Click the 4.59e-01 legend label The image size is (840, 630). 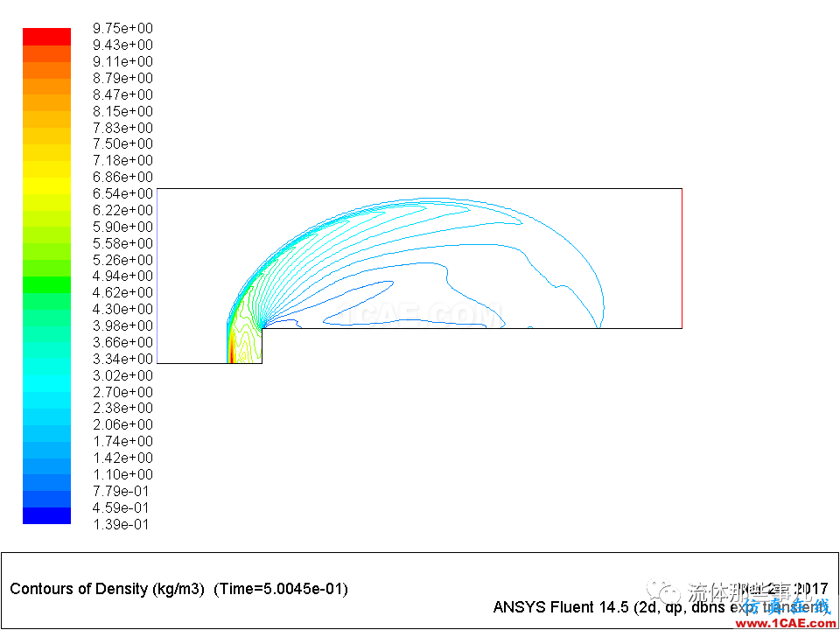point(121,508)
